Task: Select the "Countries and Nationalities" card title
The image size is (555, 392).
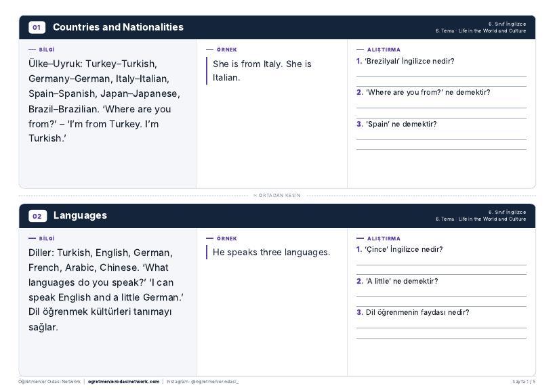Action: (x=118, y=27)
